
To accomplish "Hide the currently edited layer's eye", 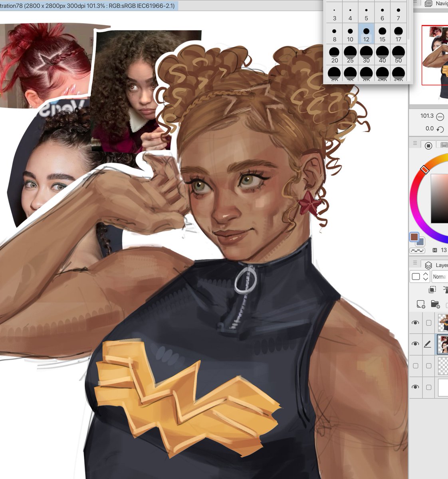I will tap(415, 344).
